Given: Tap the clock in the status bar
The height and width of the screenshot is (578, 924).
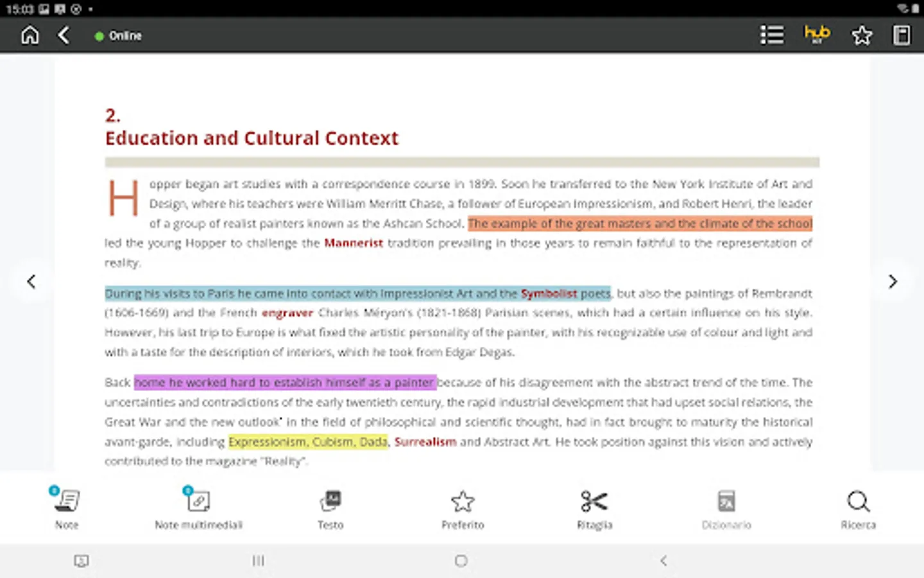Looking at the screenshot, I should (x=19, y=9).
